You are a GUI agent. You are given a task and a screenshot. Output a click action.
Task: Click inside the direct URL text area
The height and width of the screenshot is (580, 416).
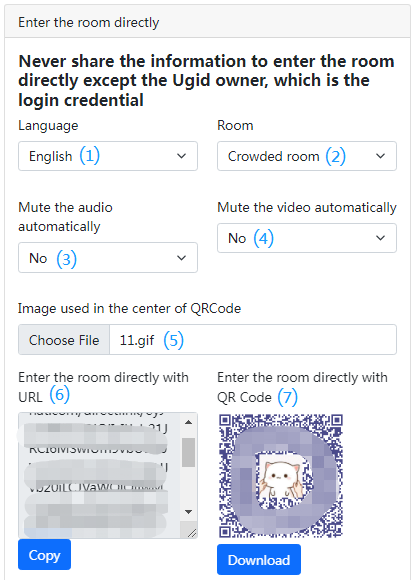click(100, 475)
